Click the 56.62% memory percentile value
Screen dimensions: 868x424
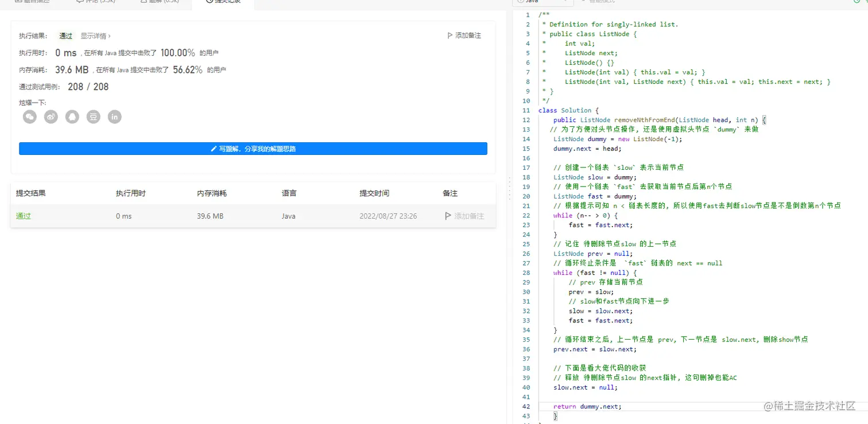188,70
